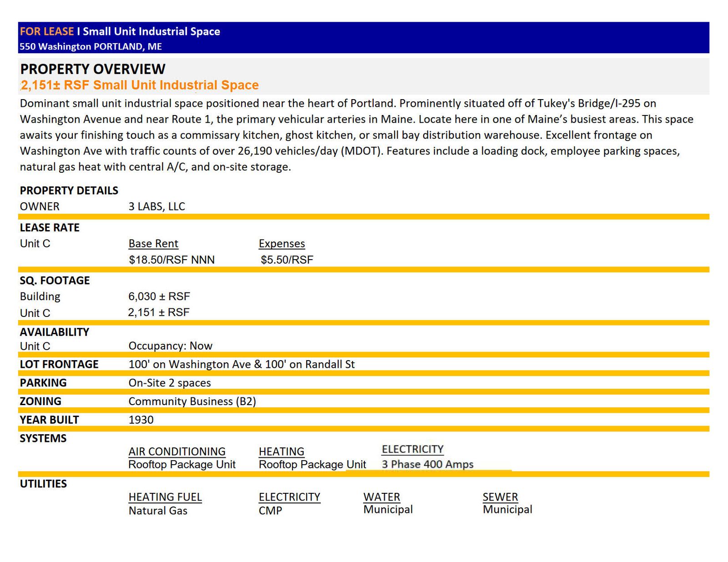Click the FOR LEASE header text
This screenshot has height=562, width=728.
tap(47, 31)
